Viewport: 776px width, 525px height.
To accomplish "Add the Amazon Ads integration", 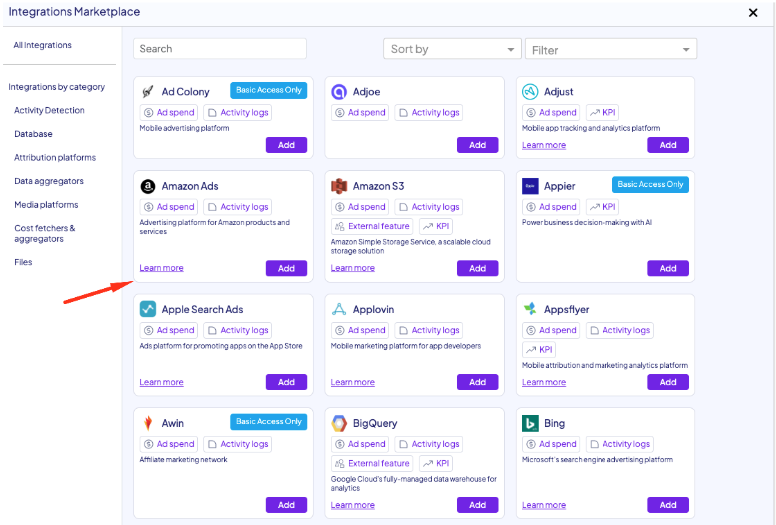I will pos(286,268).
